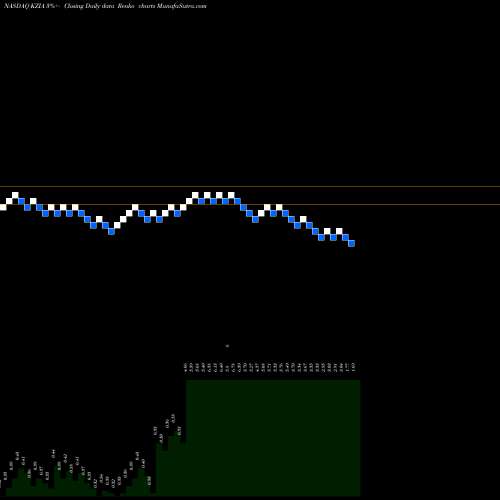Click the first white Renko brick starting the series
This screenshot has width=500, height=500.
pyautogui.click(x=3, y=207)
